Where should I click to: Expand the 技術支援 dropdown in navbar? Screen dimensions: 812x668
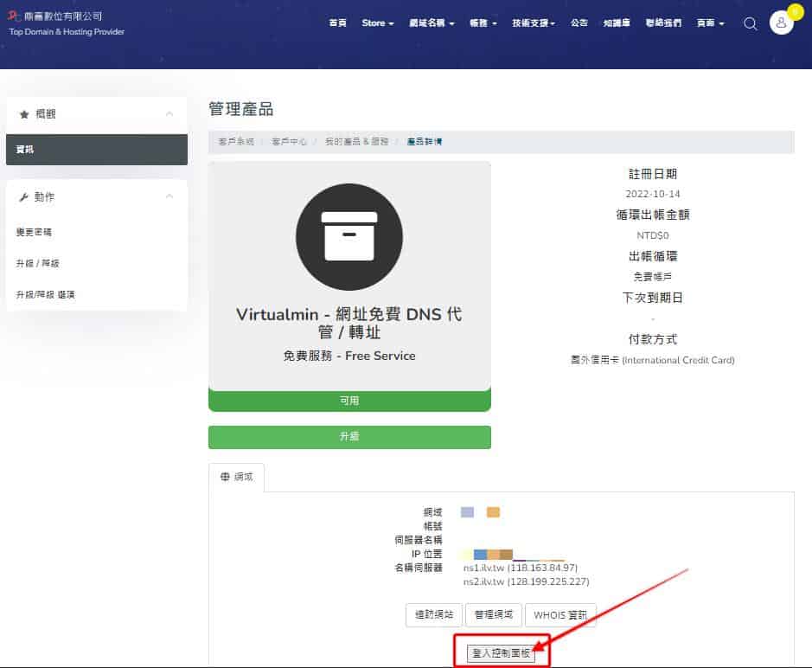coord(533,23)
